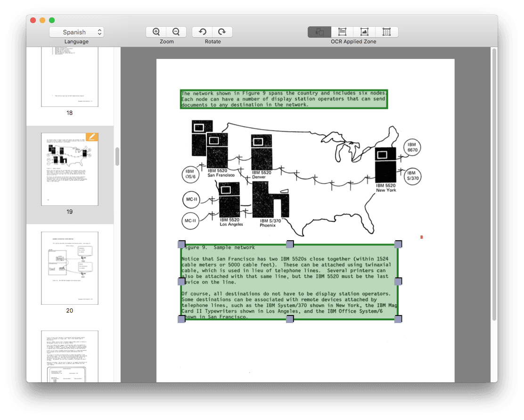The height and width of the screenshot is (420, 524).
Task: Toggle the text zone mode on
Action: (342, 32)
